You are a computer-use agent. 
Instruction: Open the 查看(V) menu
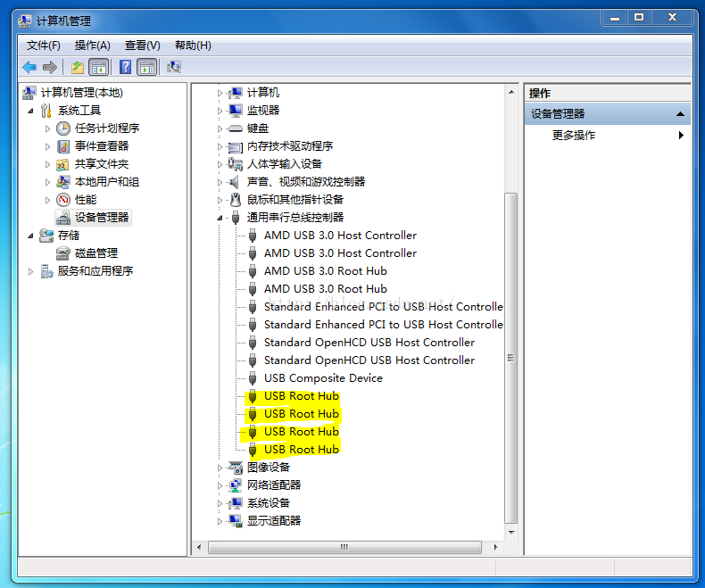click(x=142, y=46)
